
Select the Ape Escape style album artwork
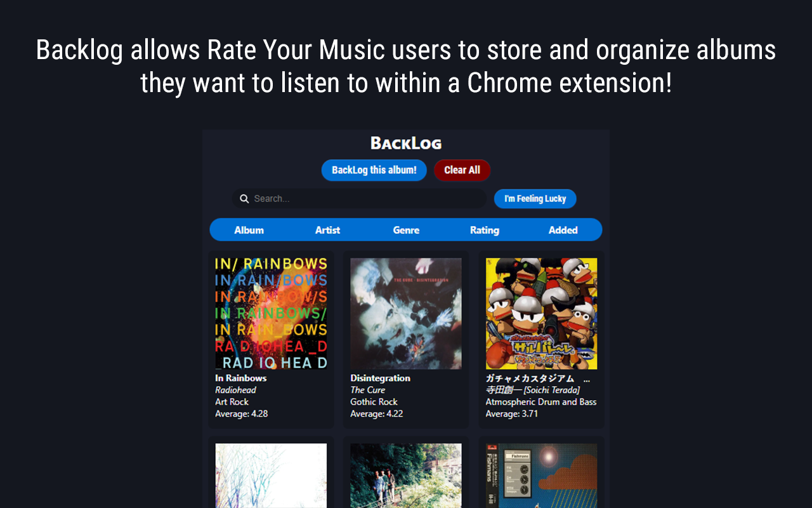coord(541,313)
